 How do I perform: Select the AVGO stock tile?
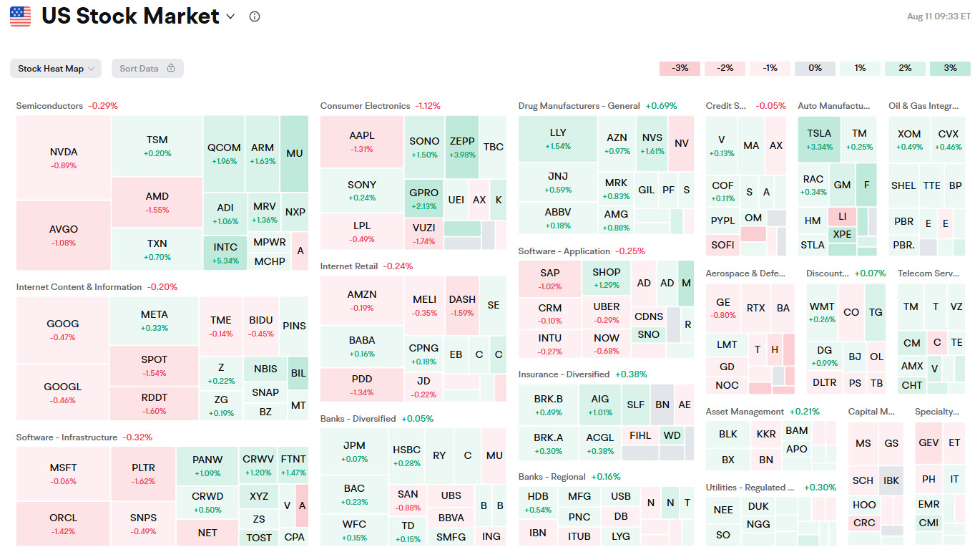tap(64, 236)
